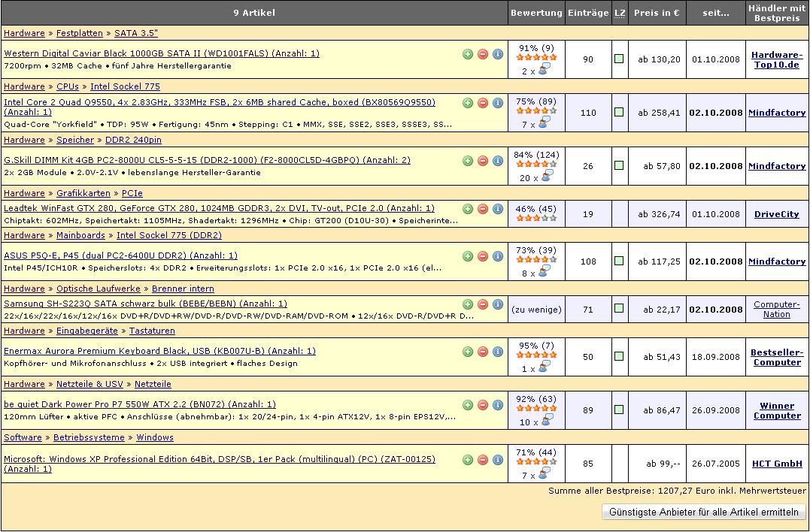Image resolution: width=810 pixels, height=532 pixels.
Task: Click Preis in € column header
Action: [x=657, y=13]
